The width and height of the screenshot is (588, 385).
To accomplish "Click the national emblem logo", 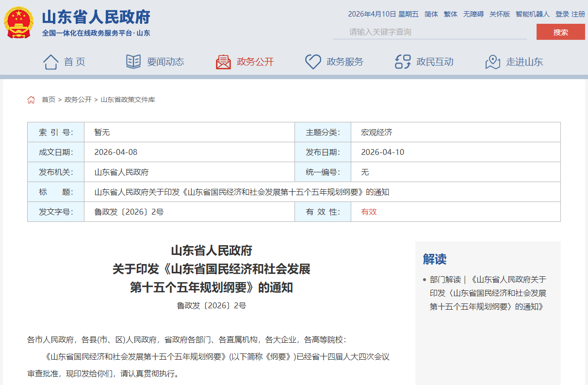I will click(19, 22).
